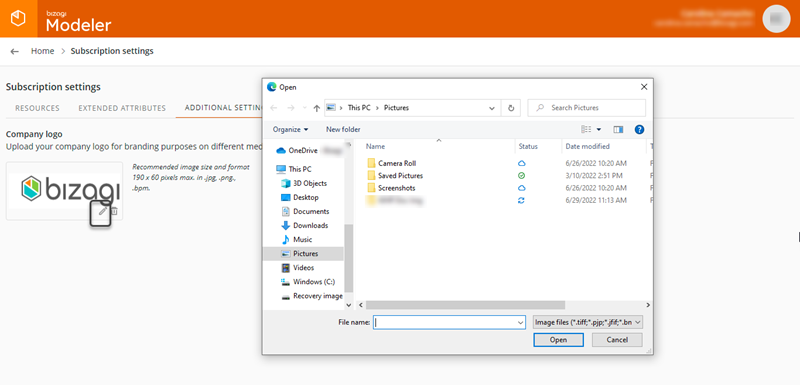Click the Bizagi cube logo icon
Viewport: 800px width, 385px height.
point(18,18)
